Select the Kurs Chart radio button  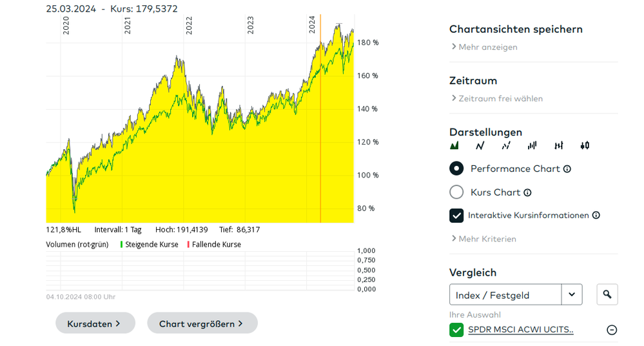click(456, 192)
